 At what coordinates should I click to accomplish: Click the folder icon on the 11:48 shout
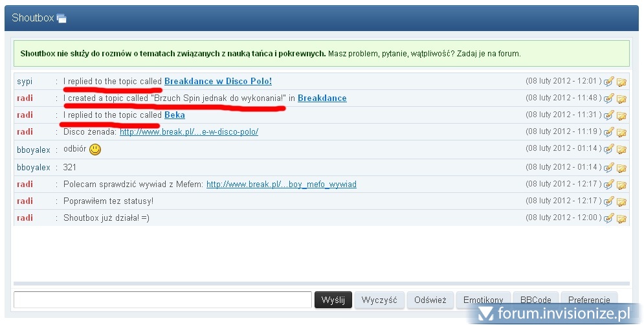pos(621,99)
